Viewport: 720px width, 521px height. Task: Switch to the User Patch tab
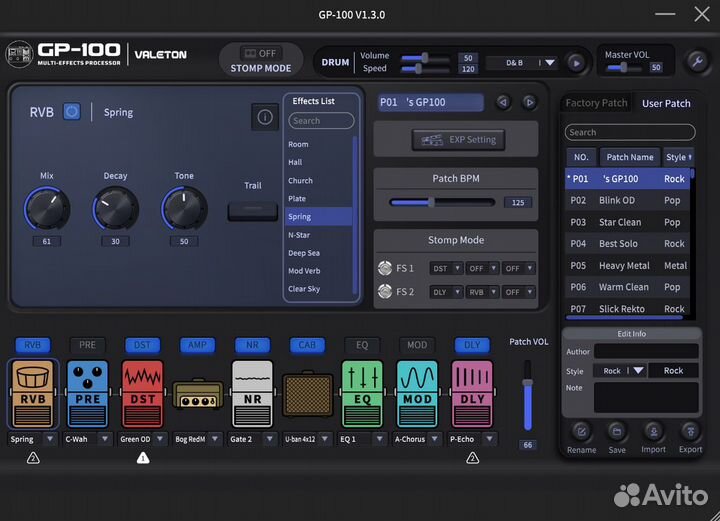(x=666, y=103)
